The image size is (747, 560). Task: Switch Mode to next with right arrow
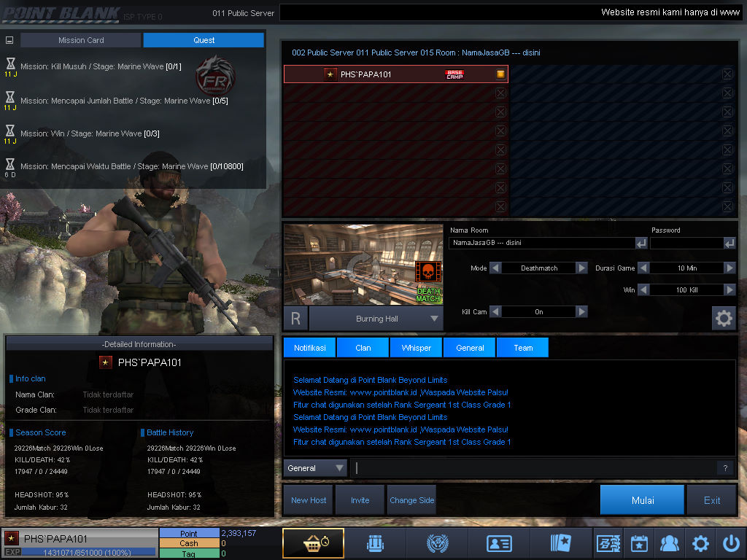click(x=581, y=268)
